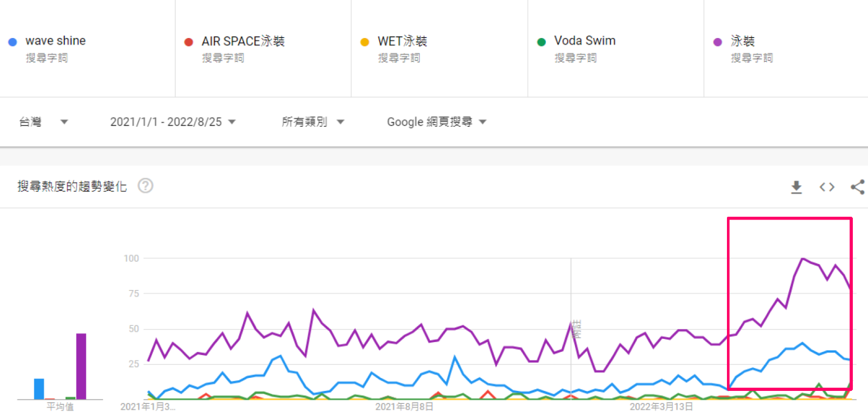Select the wave shine search term

point(55,41)
